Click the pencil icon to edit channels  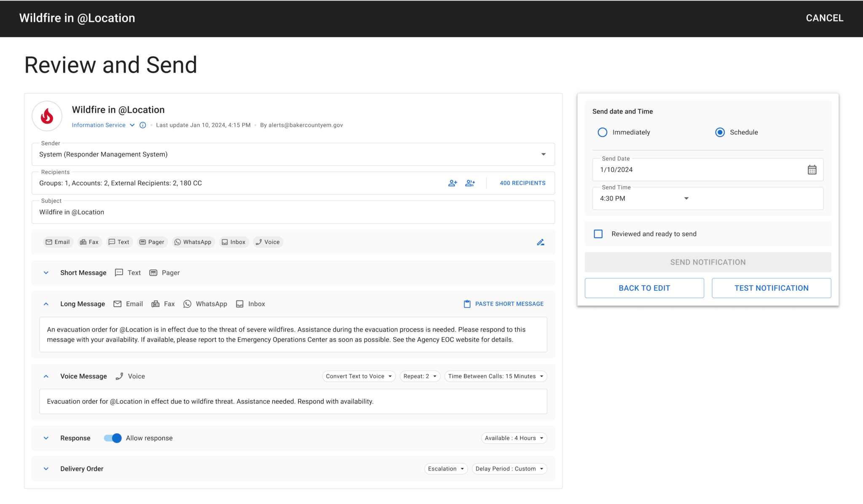[x=541, y=242]
